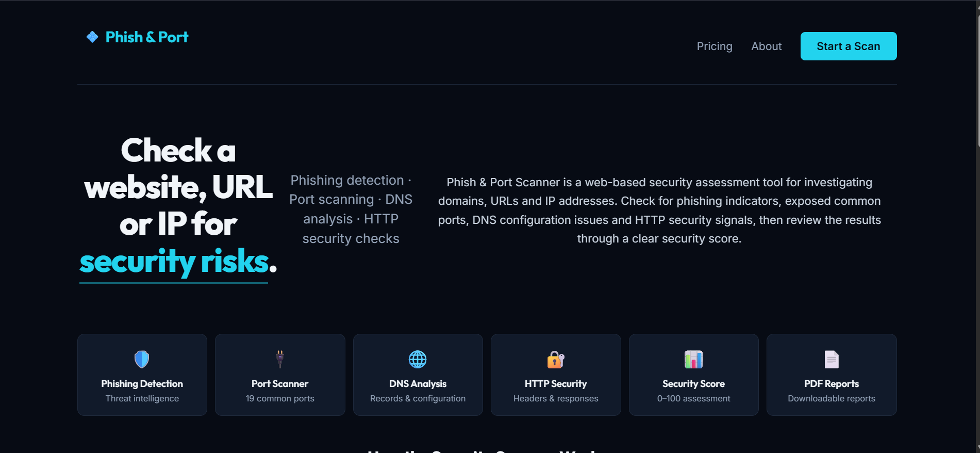Viewport: 980px width, 453px height.
Task: Click the plug icon for Port Scanner
Action: point(280,359)
